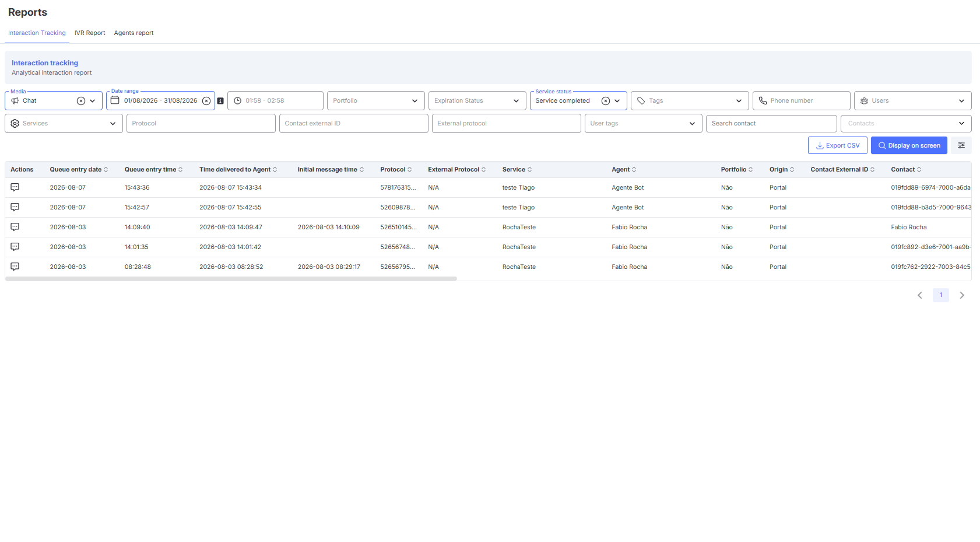
Task: Click the External protocol field
Action: point(507,123)
